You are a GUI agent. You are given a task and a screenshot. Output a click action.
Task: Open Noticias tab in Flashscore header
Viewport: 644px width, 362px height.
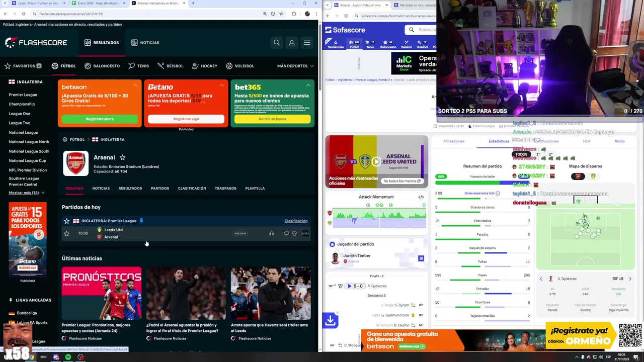pyautogui.click(x=145, y=43)
